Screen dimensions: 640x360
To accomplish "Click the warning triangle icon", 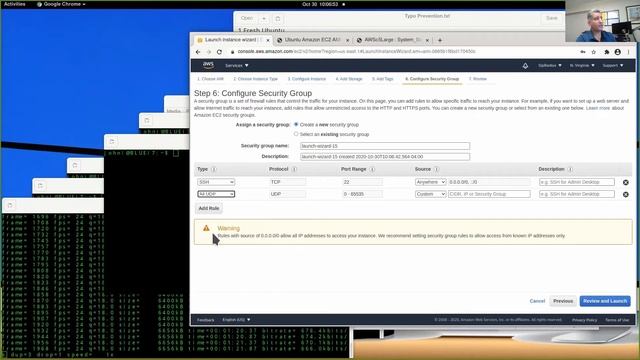I will tap(206, 228).
